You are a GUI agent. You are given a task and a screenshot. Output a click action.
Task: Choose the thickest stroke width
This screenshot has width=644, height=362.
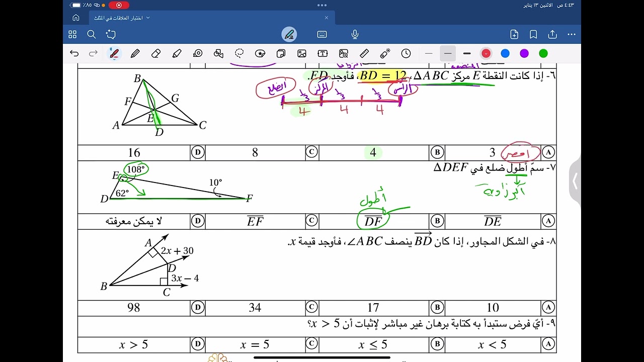point(467,53)
